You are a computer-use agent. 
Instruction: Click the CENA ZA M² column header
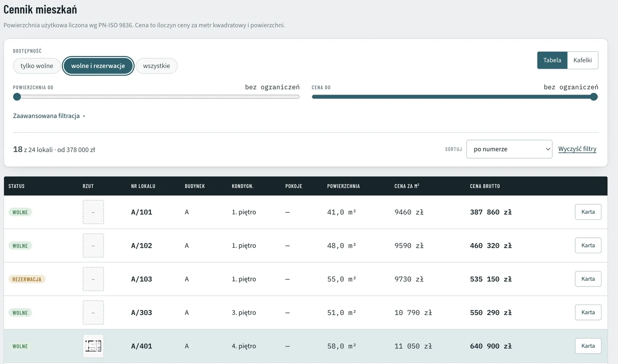click(x=407, y=186)
